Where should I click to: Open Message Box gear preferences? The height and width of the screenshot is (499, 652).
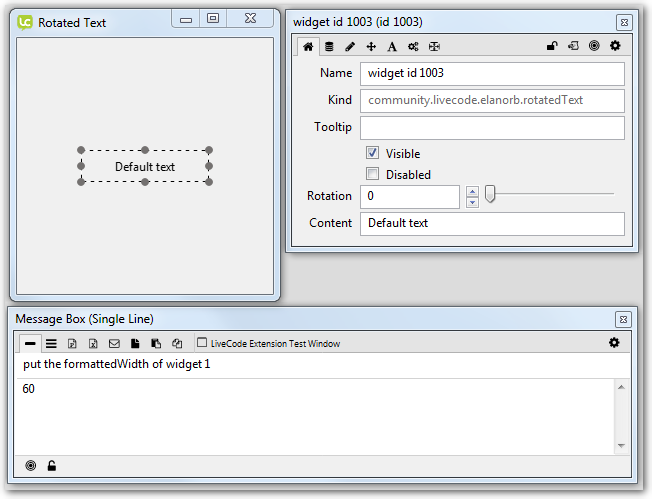[x=614, y=343]
